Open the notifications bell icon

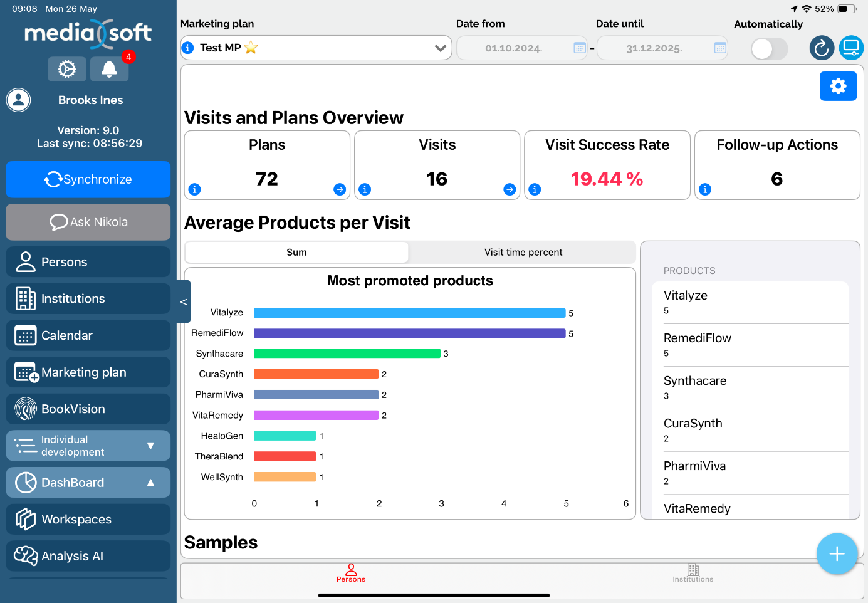[109, 69]
